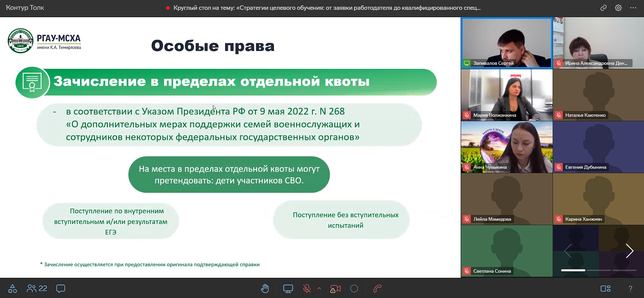Toggle mute indicator on Светлана Сонина tile

pyautogui.click(x=466, y=271)
